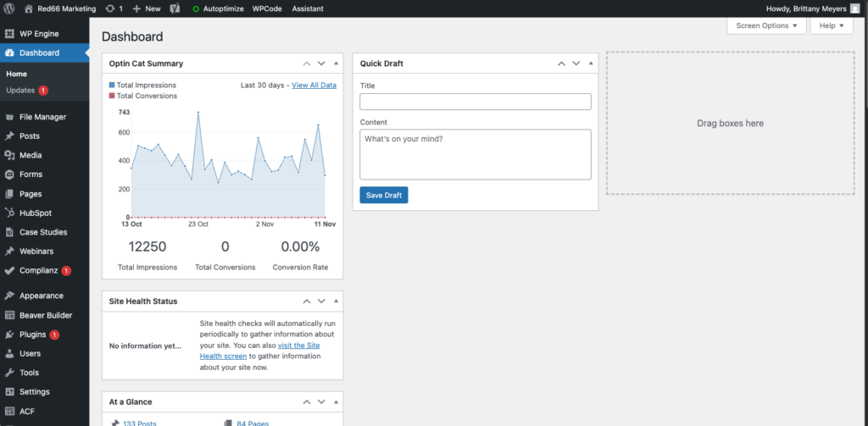This screenshot has width=868, height=426.
Task: Click the Save Draft button
Action: click(383, 196)
